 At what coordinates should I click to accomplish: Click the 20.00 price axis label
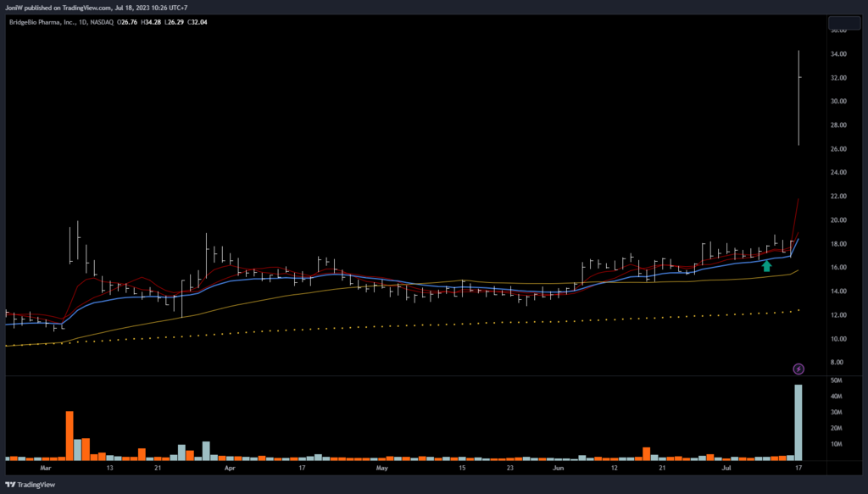[838, 220]
